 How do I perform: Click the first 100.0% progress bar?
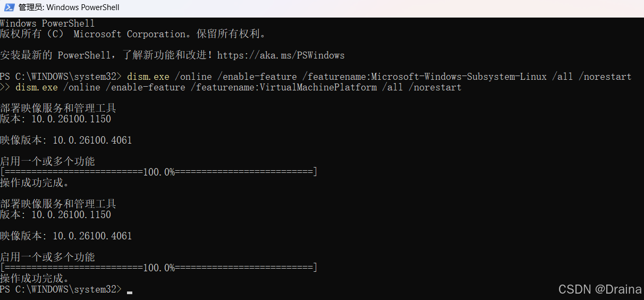[158, 172]
